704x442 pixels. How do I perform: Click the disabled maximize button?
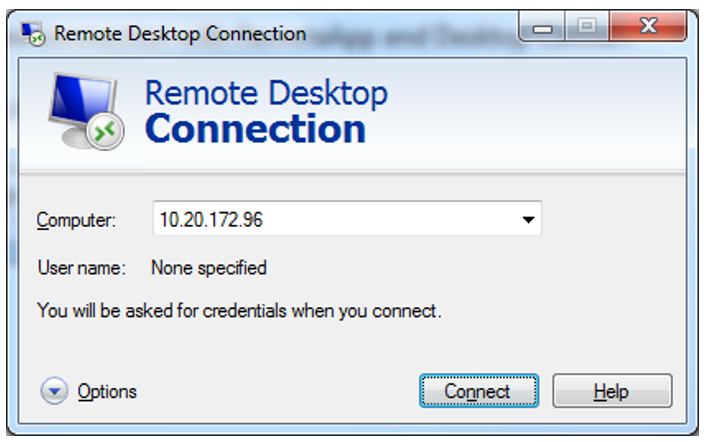587,29
